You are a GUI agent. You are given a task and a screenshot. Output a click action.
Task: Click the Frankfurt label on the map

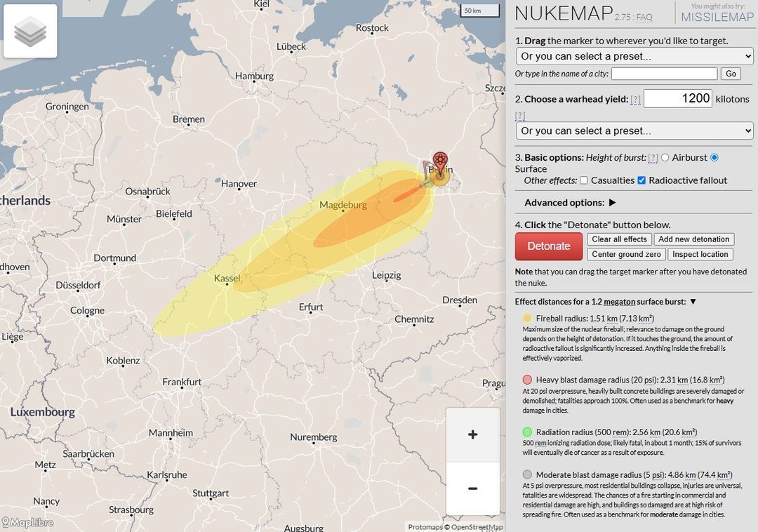tap(182, 382)
